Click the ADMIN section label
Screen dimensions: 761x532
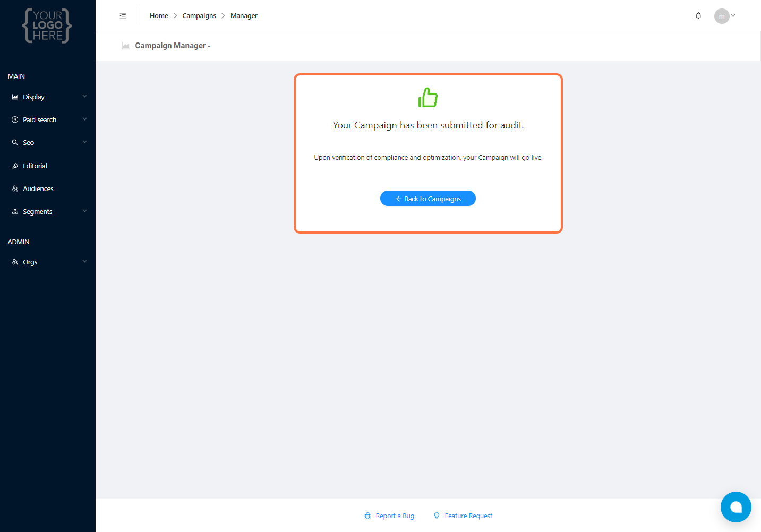[19, 242]
